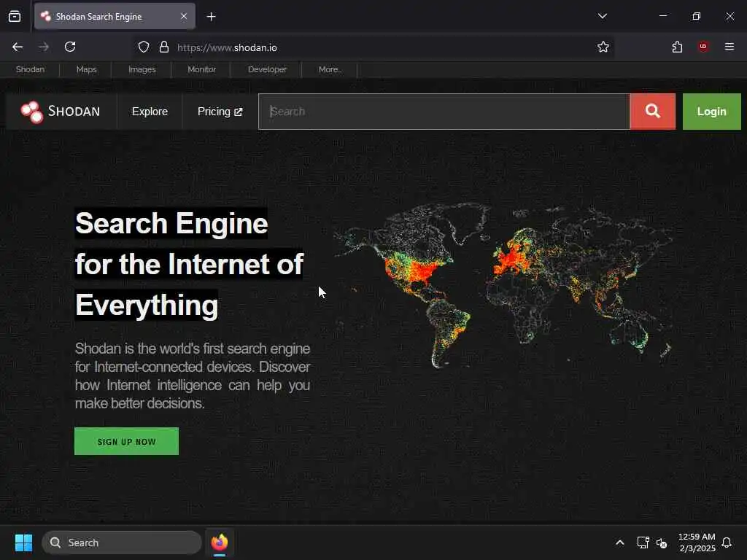Click the world heat map image
Image resolution: width=747 pixels, height=560 pixels.
(x=503, y=286)
